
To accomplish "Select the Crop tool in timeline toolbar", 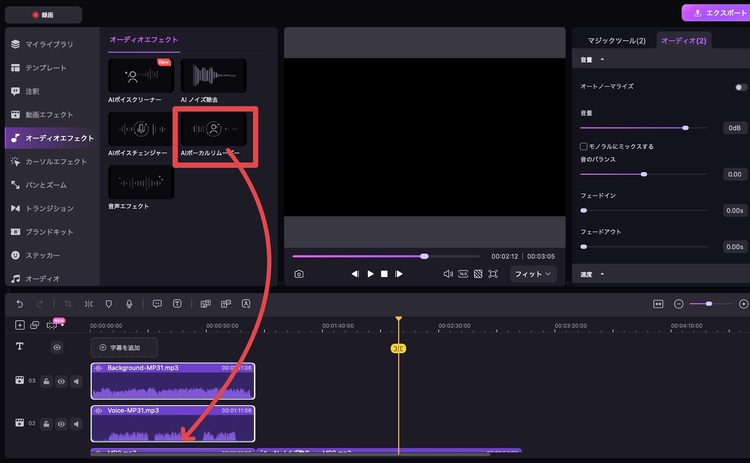I will point(68,304).
